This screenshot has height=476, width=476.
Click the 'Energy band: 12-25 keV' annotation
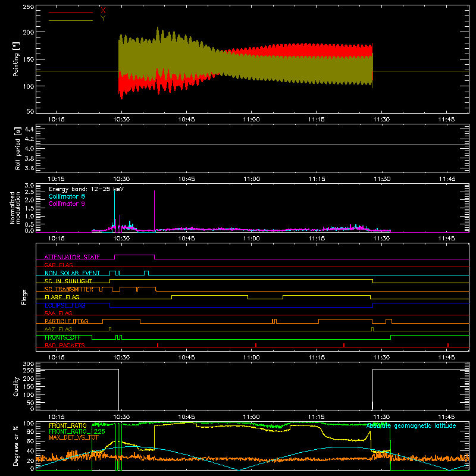click(x=86, y=189)
